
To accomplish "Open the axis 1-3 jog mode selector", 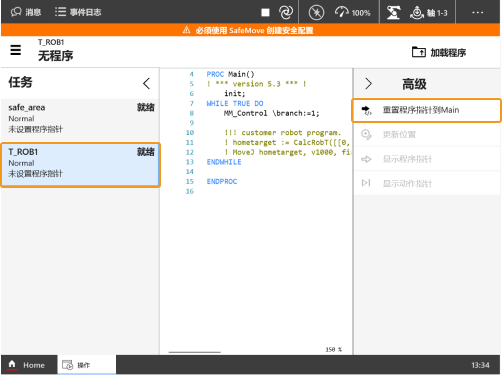I will [429, 13].
